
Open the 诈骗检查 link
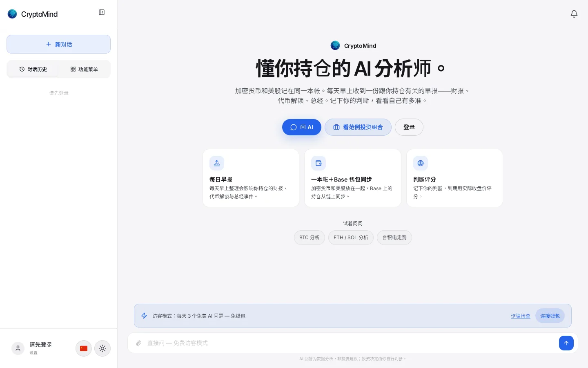click(521, 316)
